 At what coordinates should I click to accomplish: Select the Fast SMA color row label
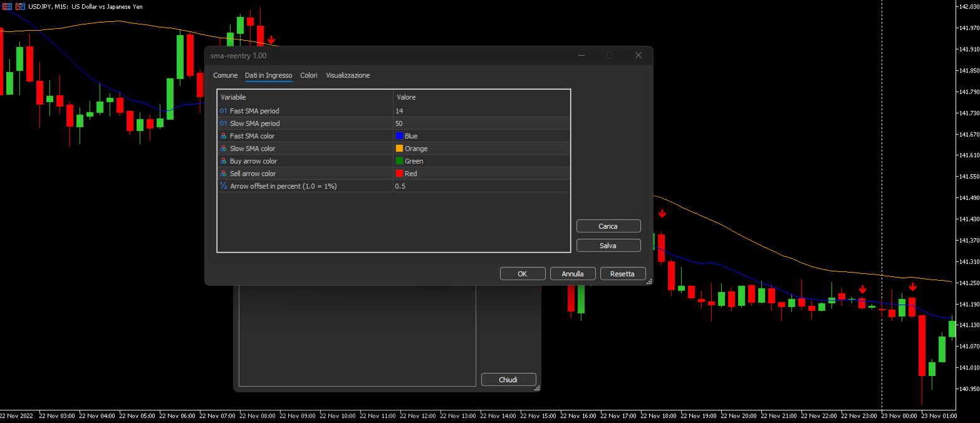tap(252, 136)
